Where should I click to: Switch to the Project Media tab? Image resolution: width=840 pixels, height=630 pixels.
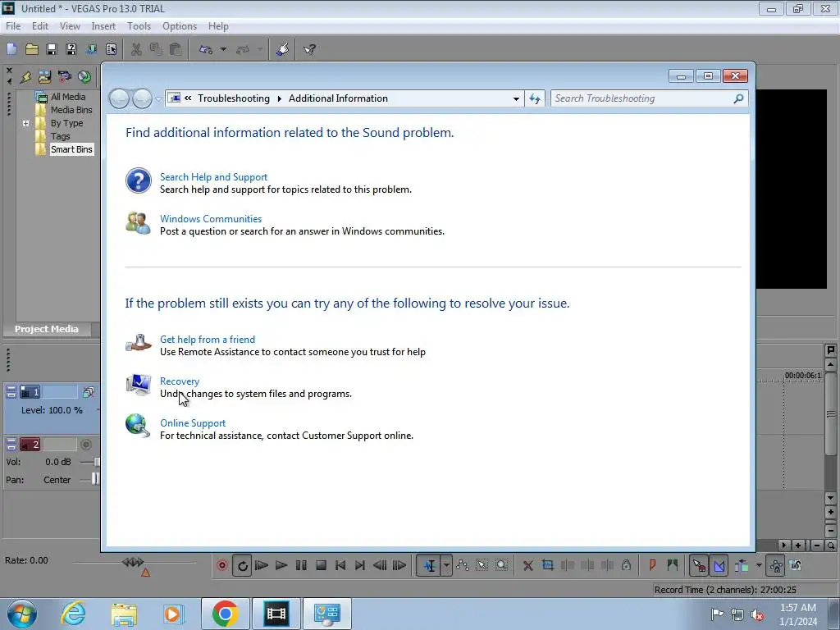[x=47, y=329]
